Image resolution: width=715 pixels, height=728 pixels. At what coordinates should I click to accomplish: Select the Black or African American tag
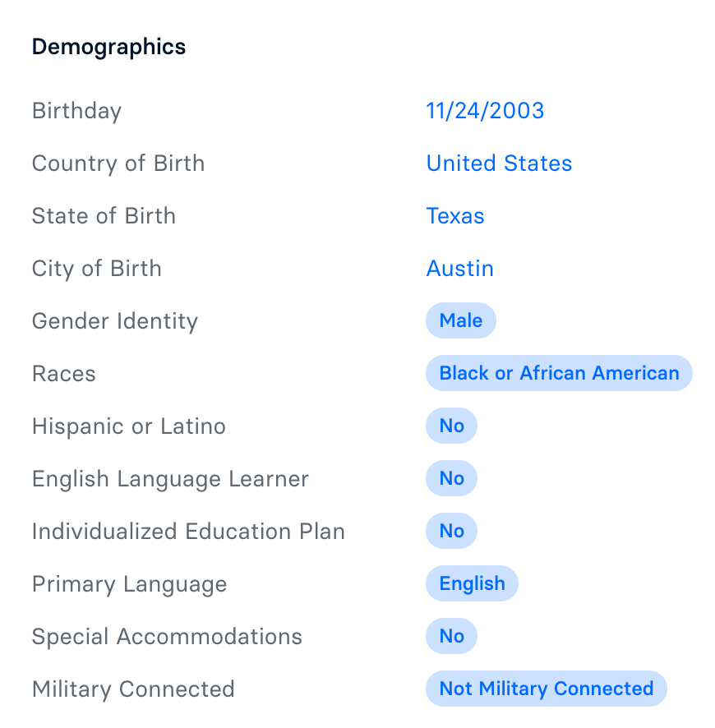click(559, 373)
